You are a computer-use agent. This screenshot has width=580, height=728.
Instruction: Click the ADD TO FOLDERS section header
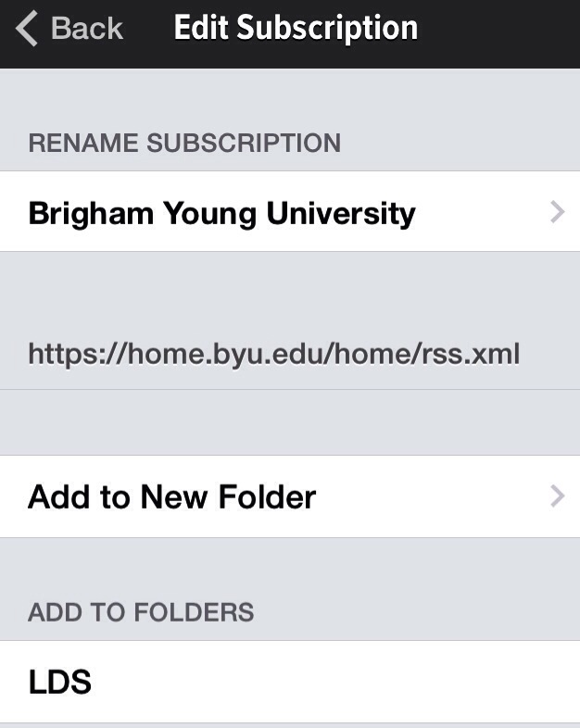[x=141, y=612]
